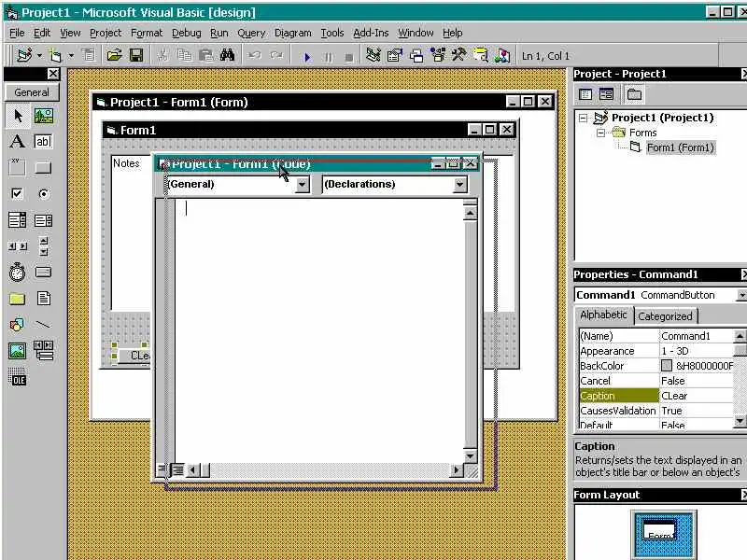
Task: Select the Label tool
Action: (17, 142)
